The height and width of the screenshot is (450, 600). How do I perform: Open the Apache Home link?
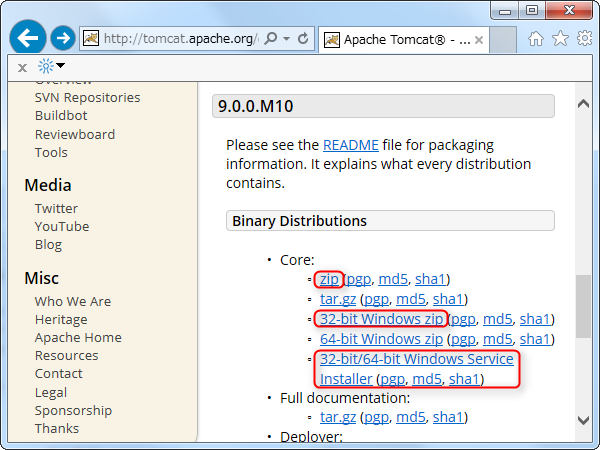pos(78,338)
